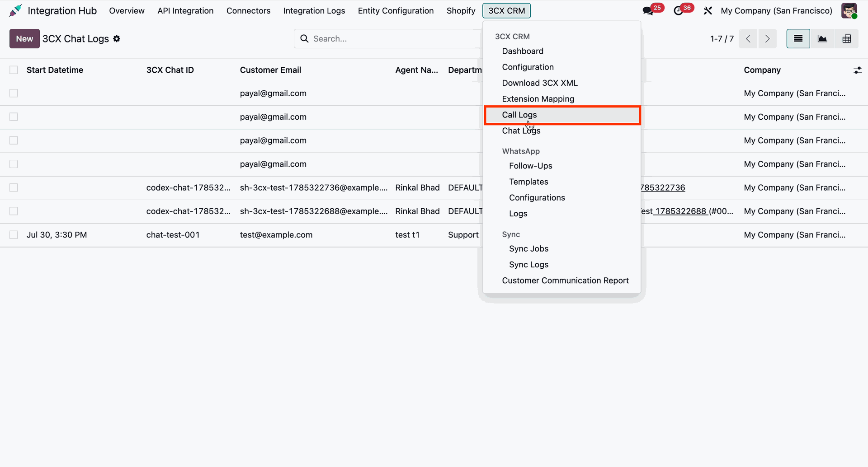
Task: Switch to the pivot table view
Action: [x=847, y=39]
